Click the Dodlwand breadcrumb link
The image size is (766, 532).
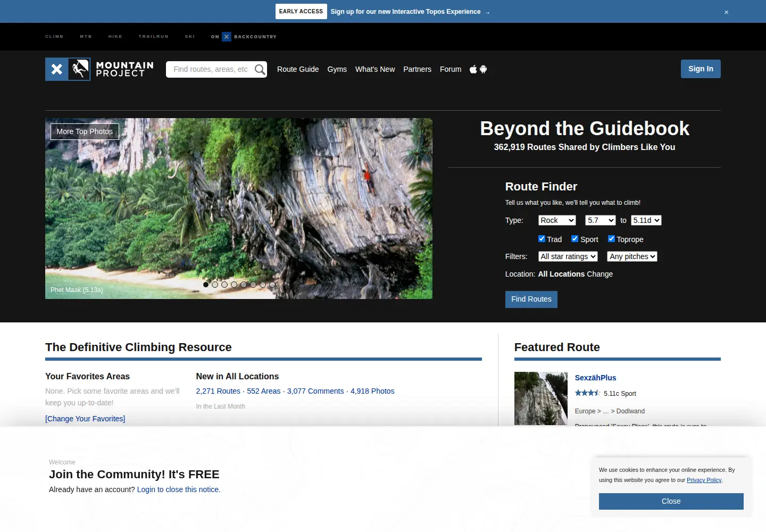click(x=630, y=411)
